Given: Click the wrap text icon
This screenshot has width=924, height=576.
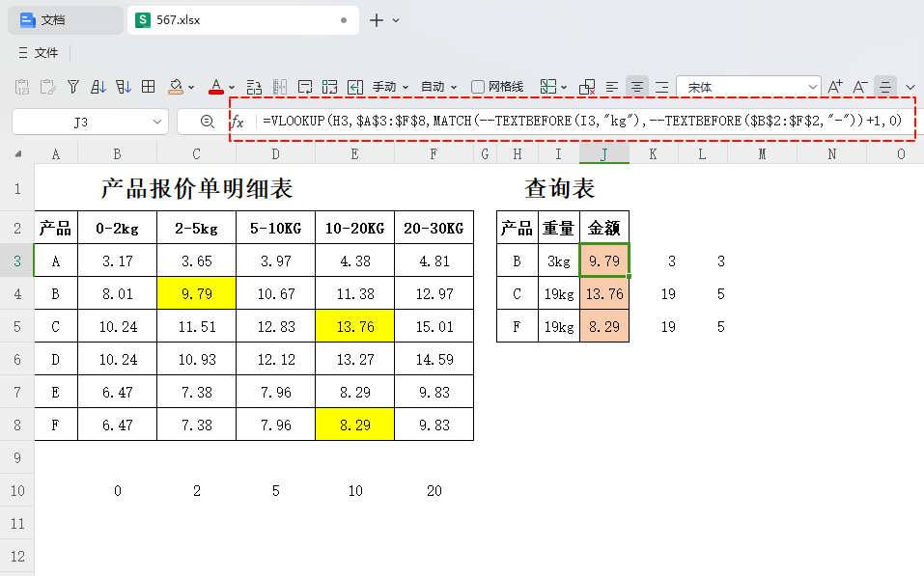Looking at the screenshot, I should pos(305,87).
